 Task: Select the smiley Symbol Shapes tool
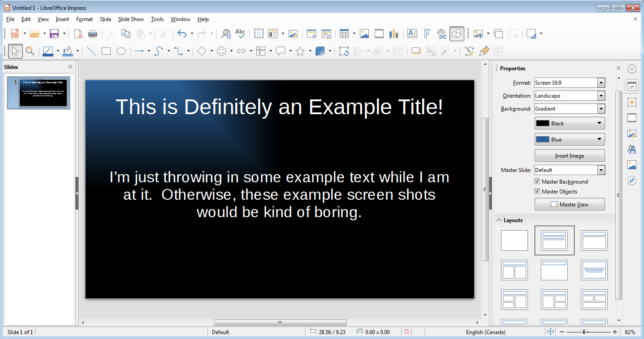221,51
